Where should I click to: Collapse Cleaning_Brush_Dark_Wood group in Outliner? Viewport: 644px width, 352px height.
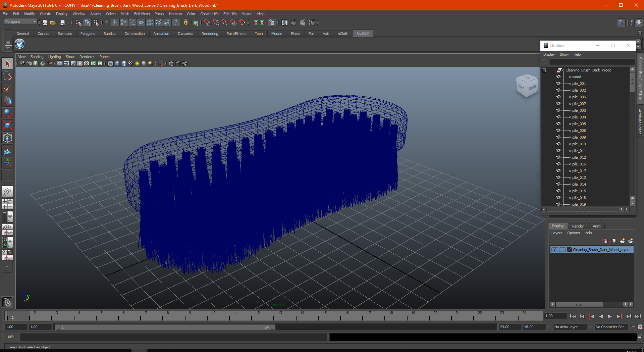coord(544,70)
